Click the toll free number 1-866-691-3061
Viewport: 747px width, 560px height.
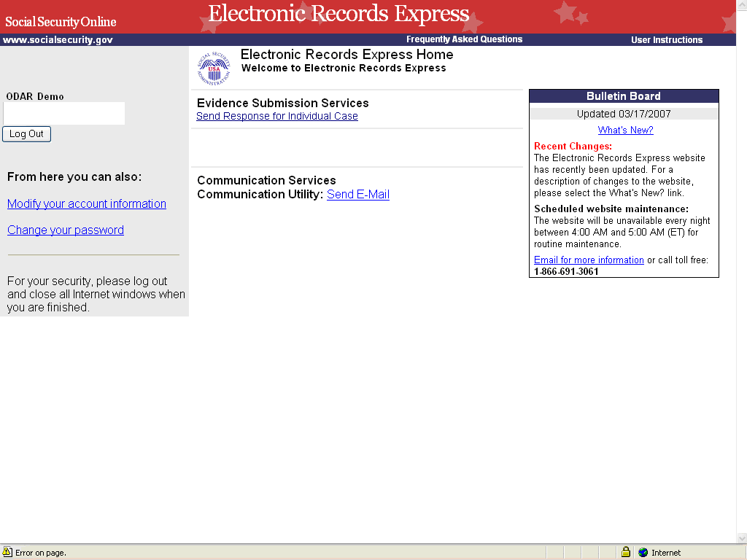click(x=566, y=272)
